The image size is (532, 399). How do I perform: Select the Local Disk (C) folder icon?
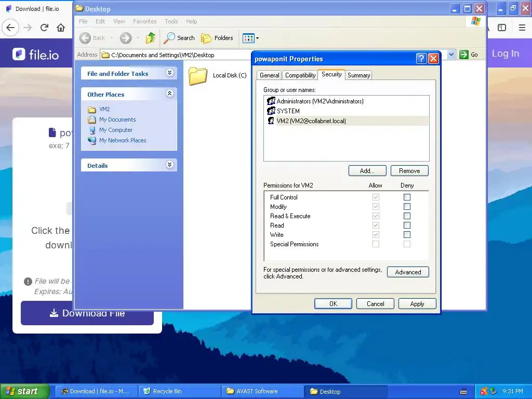tap(198, 75)
